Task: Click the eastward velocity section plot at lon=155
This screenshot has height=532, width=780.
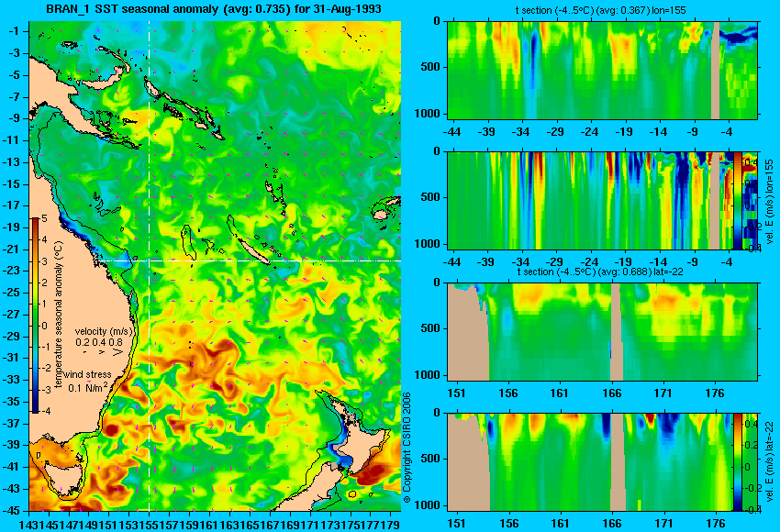Action: pyautogui.click(x=590, y=200)
